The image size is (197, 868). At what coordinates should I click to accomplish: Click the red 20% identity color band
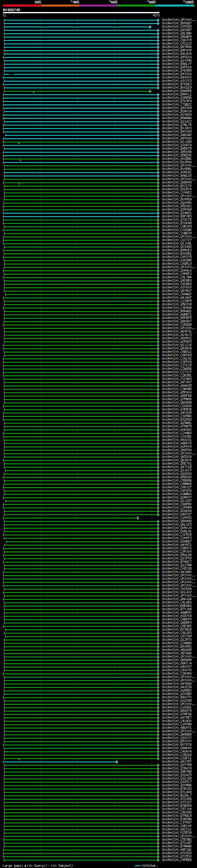click(22, 6)
